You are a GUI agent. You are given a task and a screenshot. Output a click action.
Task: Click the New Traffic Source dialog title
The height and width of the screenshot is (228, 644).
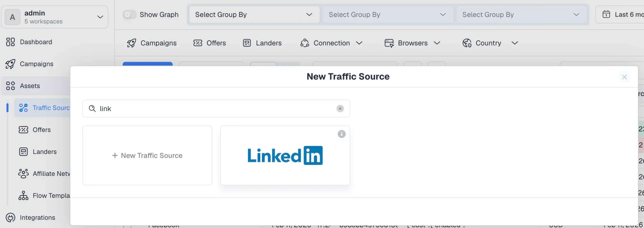pos(348,77)
